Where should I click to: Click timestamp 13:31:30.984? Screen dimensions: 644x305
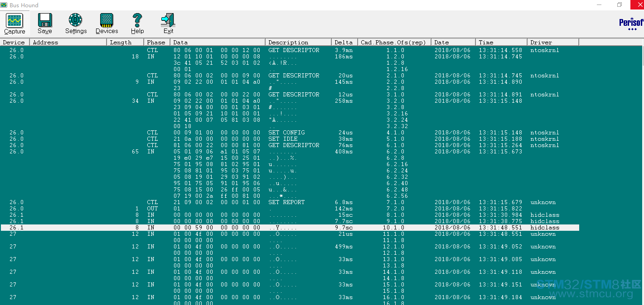pos(500,215)
